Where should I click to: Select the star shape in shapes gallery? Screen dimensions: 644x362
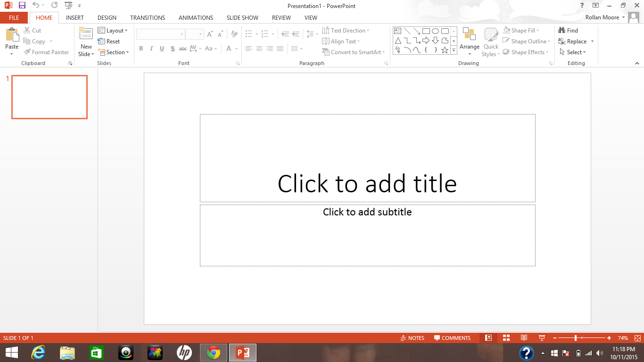click(445, 49)
